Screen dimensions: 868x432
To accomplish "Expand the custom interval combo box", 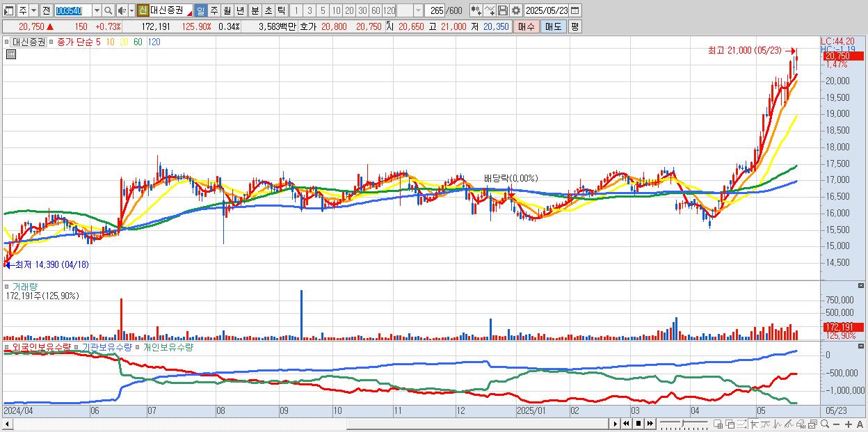I will click(418, 10).
